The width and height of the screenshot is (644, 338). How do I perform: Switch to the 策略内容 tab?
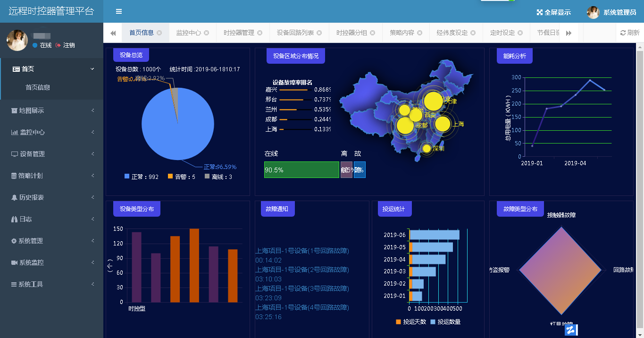point(401,33)
